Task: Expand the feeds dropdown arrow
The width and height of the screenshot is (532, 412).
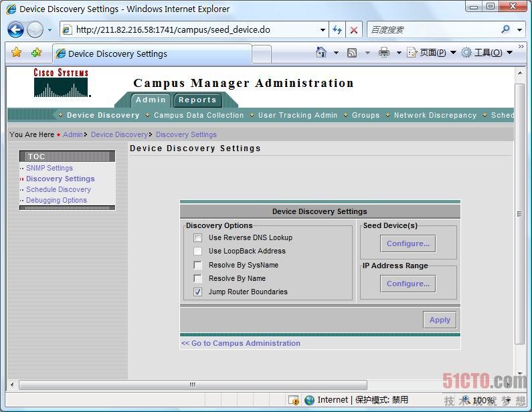Action: (x=367, y=53)
